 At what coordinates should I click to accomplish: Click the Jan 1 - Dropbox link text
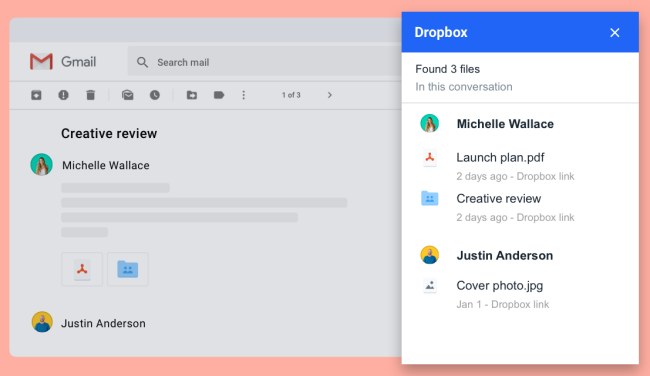(502, 304)
